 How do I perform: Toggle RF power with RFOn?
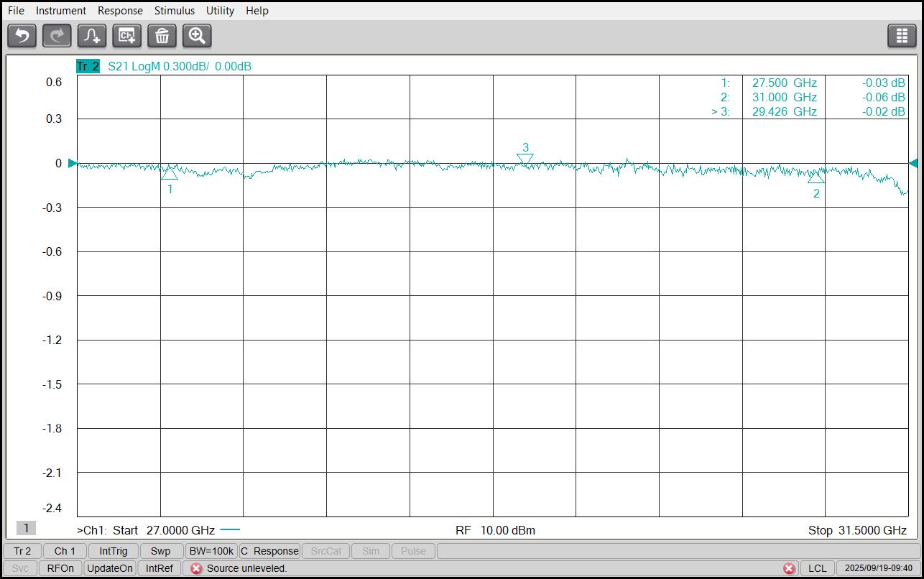pos(60,568)
